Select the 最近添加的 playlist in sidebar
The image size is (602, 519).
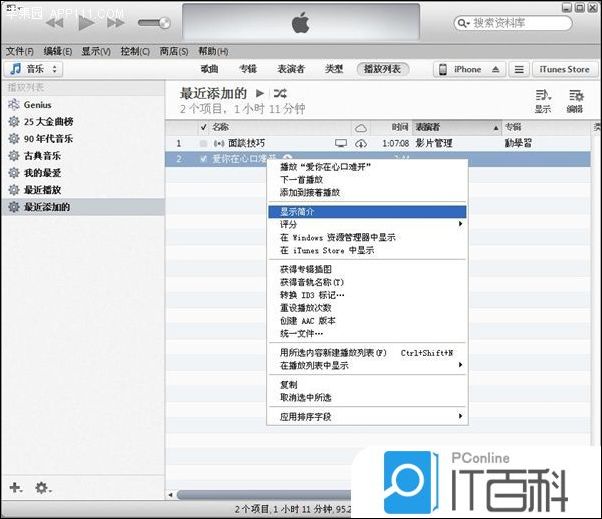(83, 207)
